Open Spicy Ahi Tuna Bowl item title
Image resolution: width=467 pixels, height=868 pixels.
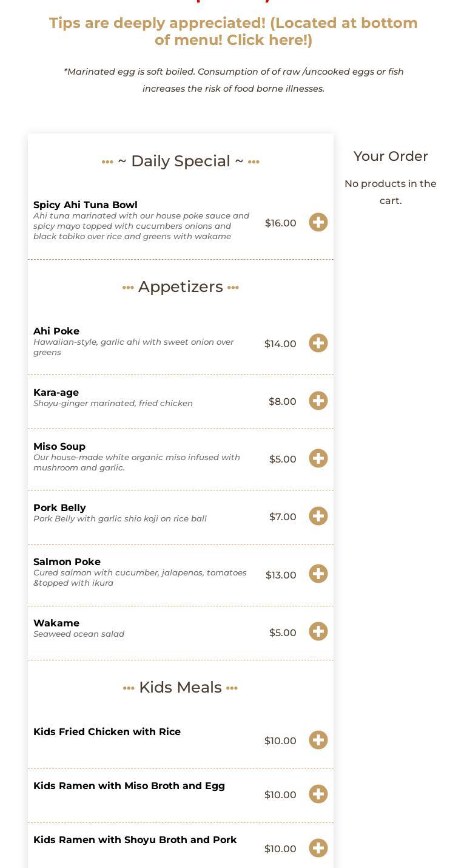coord(86,205)
